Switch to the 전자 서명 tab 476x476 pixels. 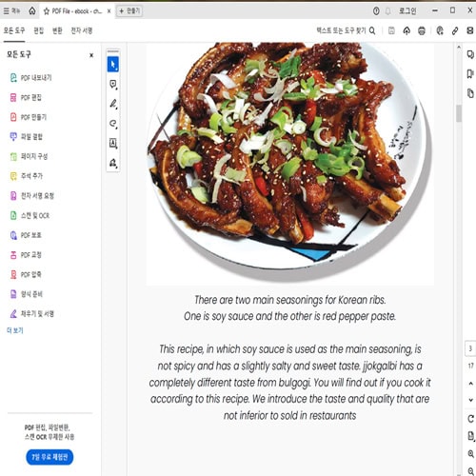pyautogui.click(x=82, y=30)
